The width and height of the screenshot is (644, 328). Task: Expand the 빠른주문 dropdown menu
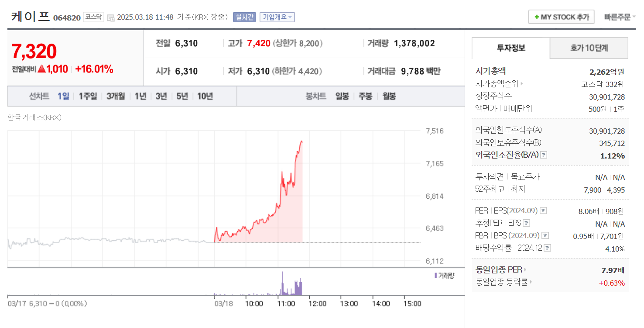tap(620, 17)
